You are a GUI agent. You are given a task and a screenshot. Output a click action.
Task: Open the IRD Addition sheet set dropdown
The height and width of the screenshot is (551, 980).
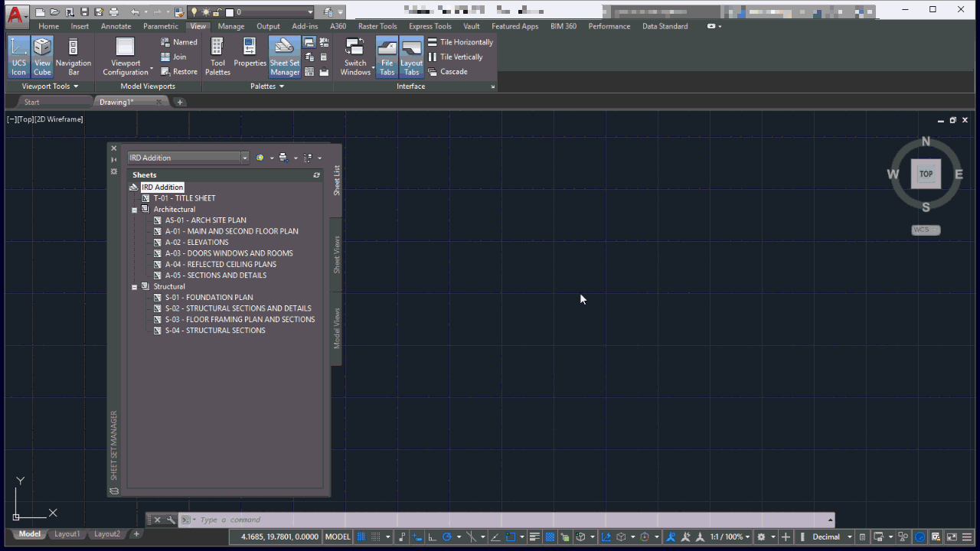[x=244, y=158]
